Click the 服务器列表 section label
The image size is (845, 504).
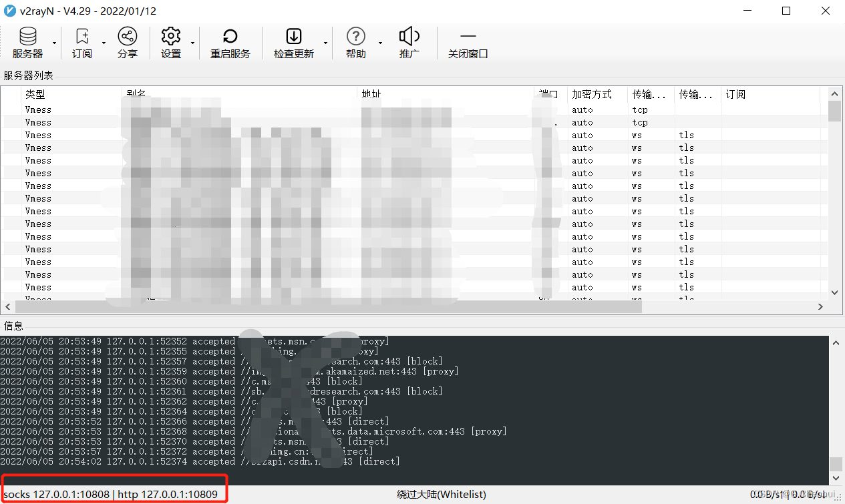(x=29, y=75)
